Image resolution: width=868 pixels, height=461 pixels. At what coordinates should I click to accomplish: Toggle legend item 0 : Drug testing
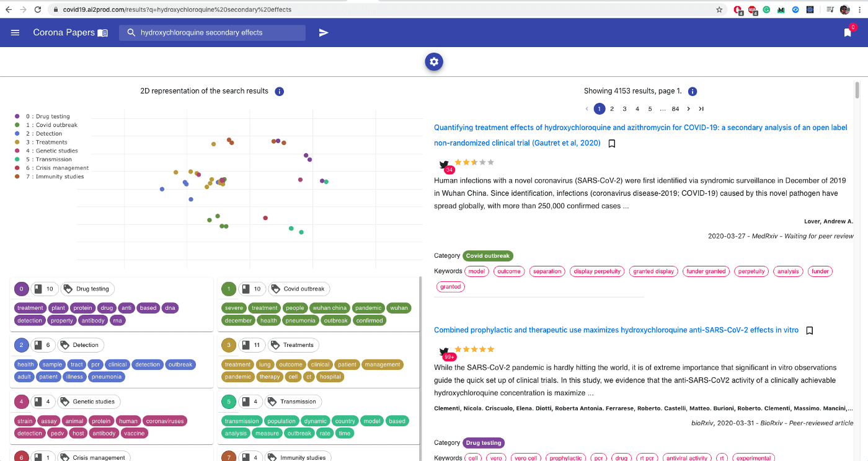[x=42, y=116]
